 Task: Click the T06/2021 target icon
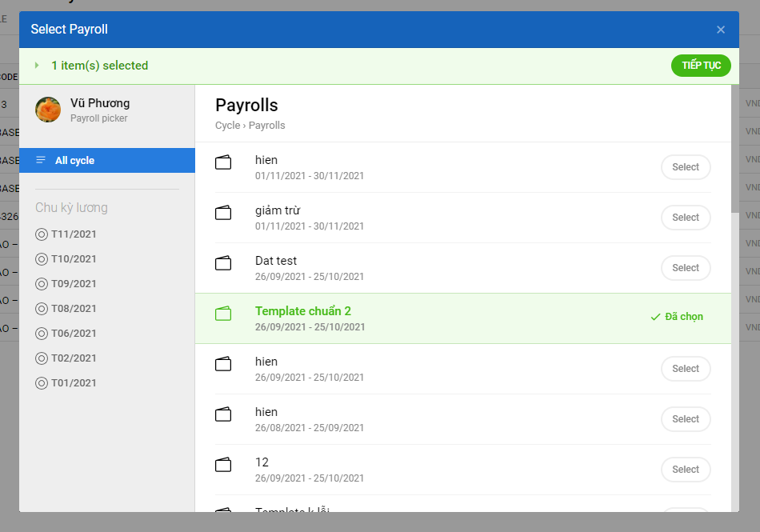(42, 334)
